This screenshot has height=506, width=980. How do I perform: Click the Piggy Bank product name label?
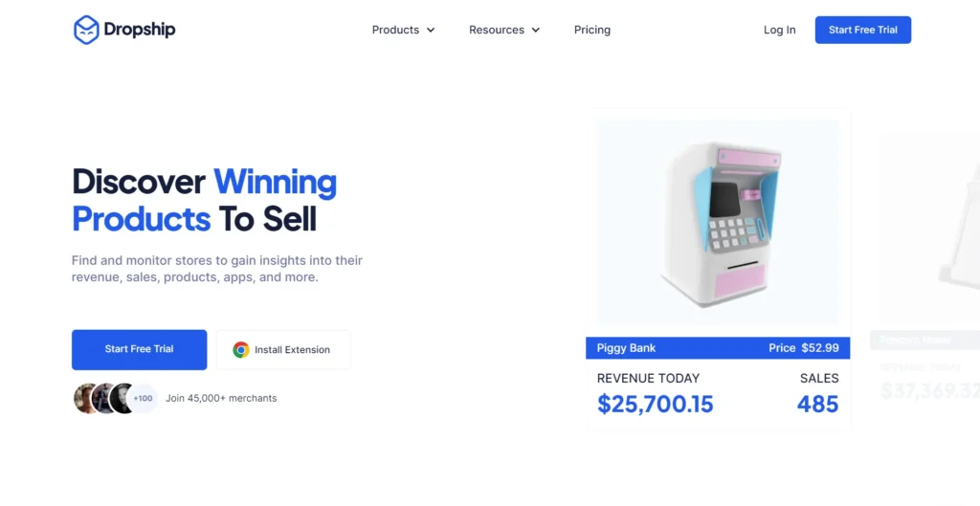pyautogui.click(x=626, y=348)
